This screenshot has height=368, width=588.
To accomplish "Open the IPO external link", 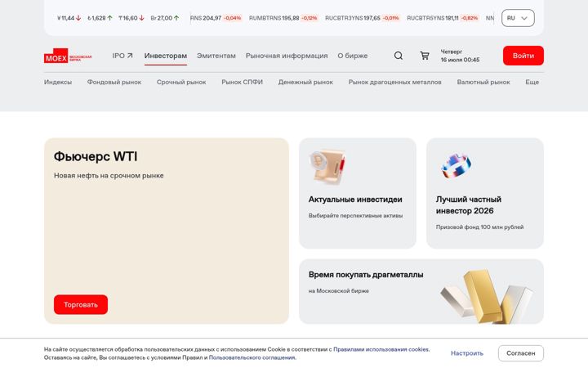I will pos(122,56).
